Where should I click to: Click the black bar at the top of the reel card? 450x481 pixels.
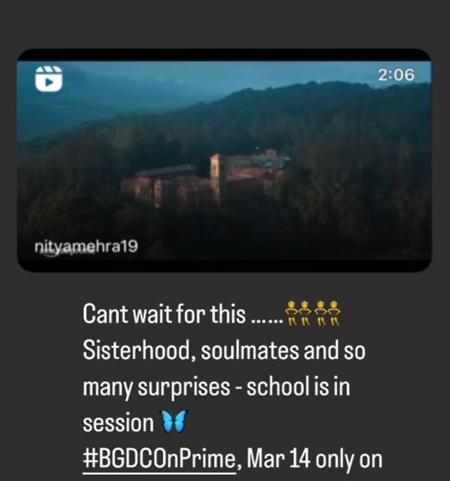224,55
